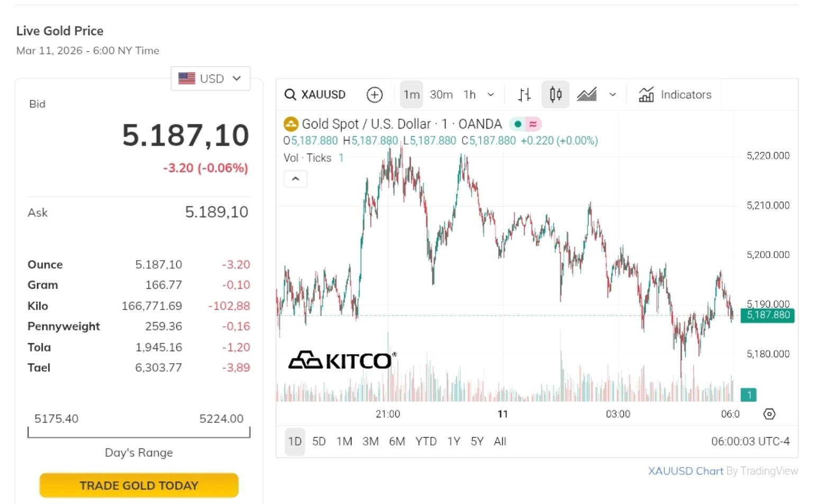Viewport: 813px width, 504px height.
Task: Click the TRADE GOLD TODAY button
Action: pyautogui.click(x=139, y=485)
